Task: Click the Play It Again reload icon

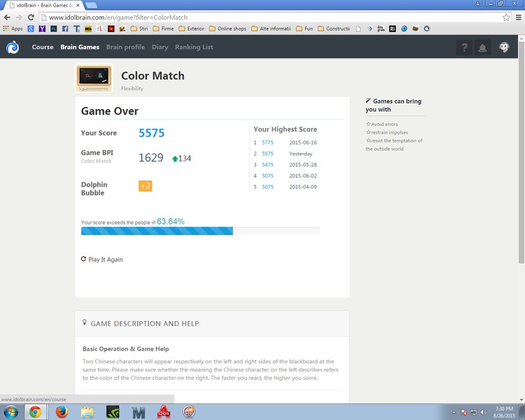Action: pos(84,259)
